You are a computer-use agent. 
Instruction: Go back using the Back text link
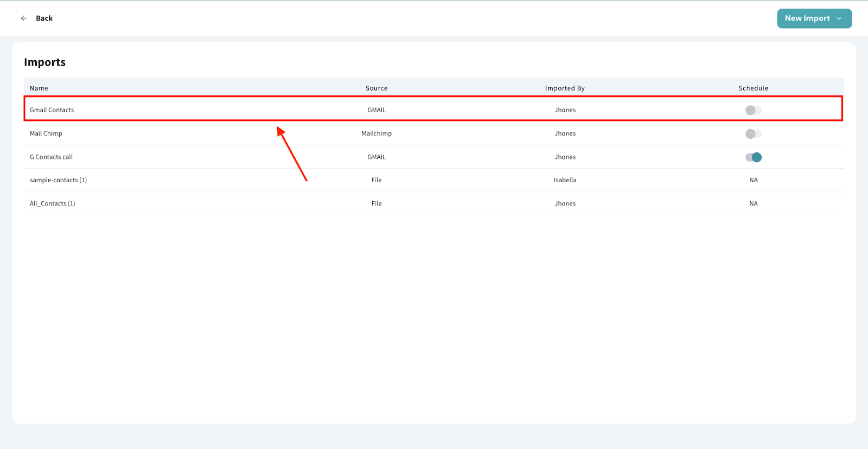44,18
